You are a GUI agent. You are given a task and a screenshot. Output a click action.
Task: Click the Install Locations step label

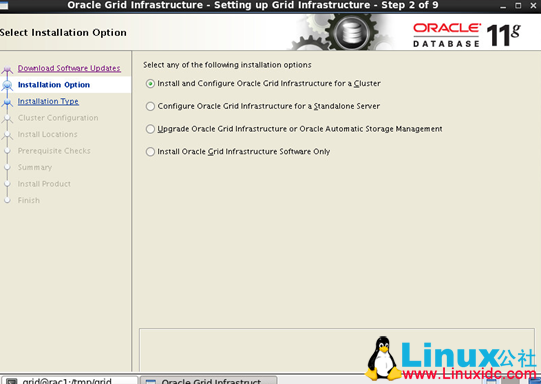pyautogui.click(x=48, y=135)
